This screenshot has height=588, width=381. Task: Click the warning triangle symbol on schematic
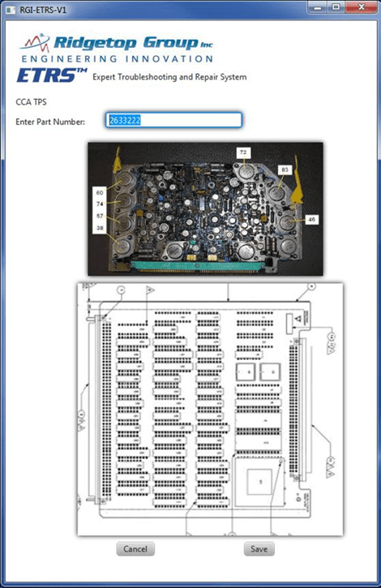pos(298,319)
